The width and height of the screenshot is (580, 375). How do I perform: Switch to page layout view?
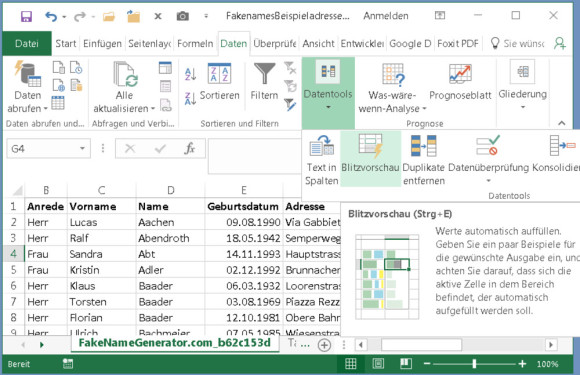tap(378, 364)
